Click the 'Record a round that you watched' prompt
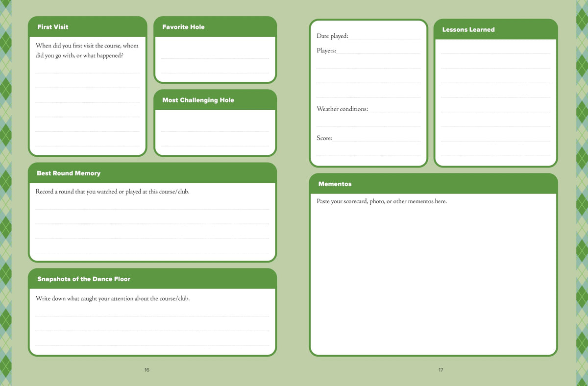Image resolution: width=588 pixels, height=386 pixels. click(x=112, y=192)
